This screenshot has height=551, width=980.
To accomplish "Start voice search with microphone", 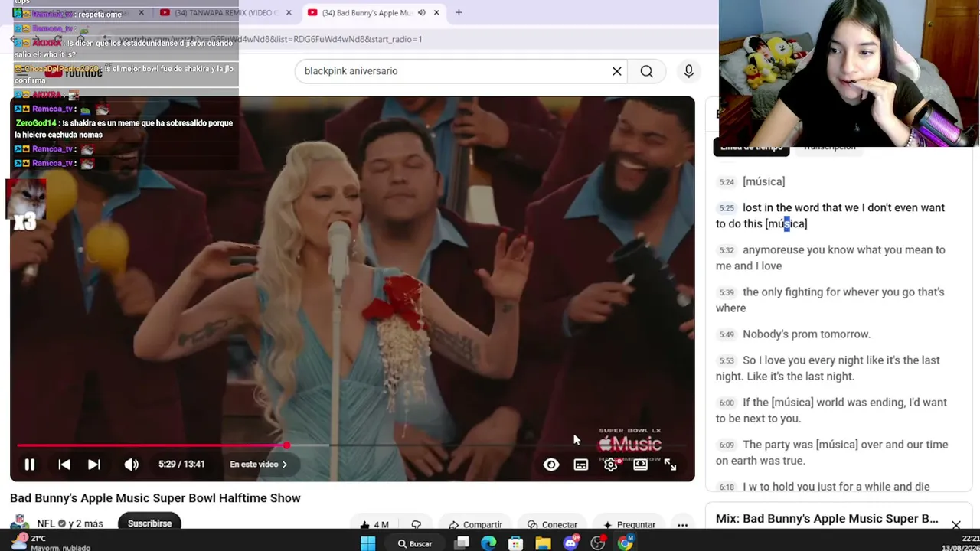I will 689,71.
